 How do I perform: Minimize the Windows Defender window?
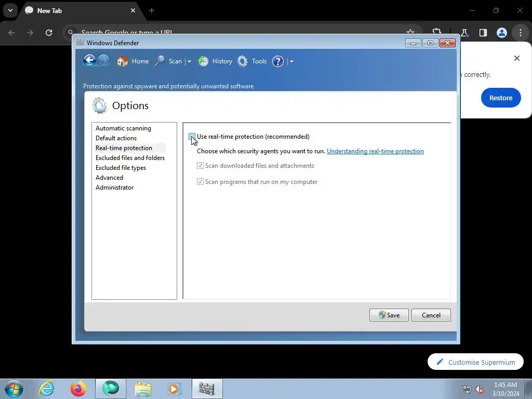tap(413, 43)
